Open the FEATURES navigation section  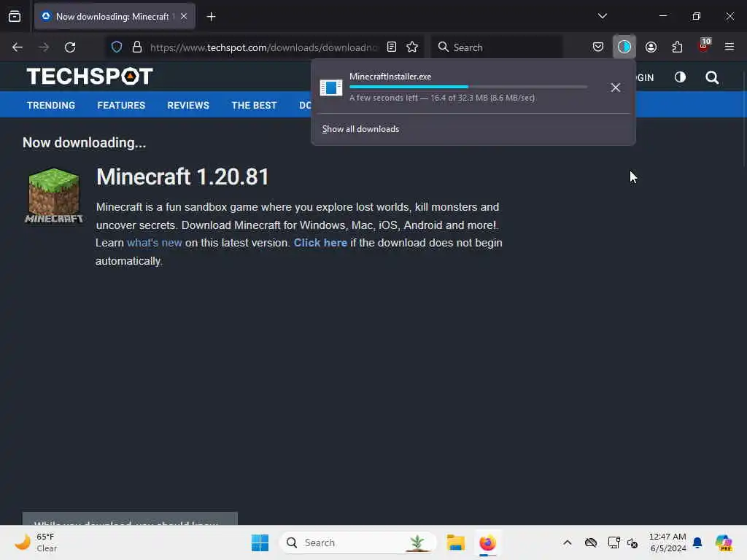click(x=121, y=105)
